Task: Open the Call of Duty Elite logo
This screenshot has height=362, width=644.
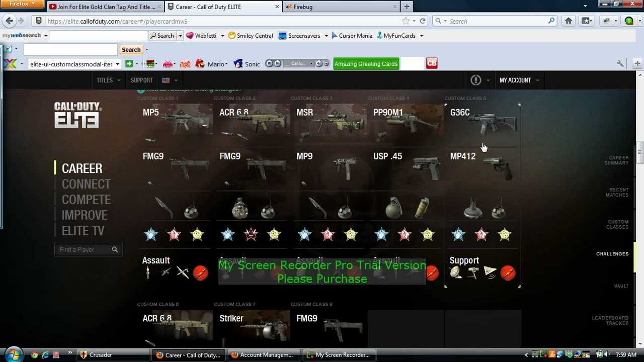Action: (78, 115)
